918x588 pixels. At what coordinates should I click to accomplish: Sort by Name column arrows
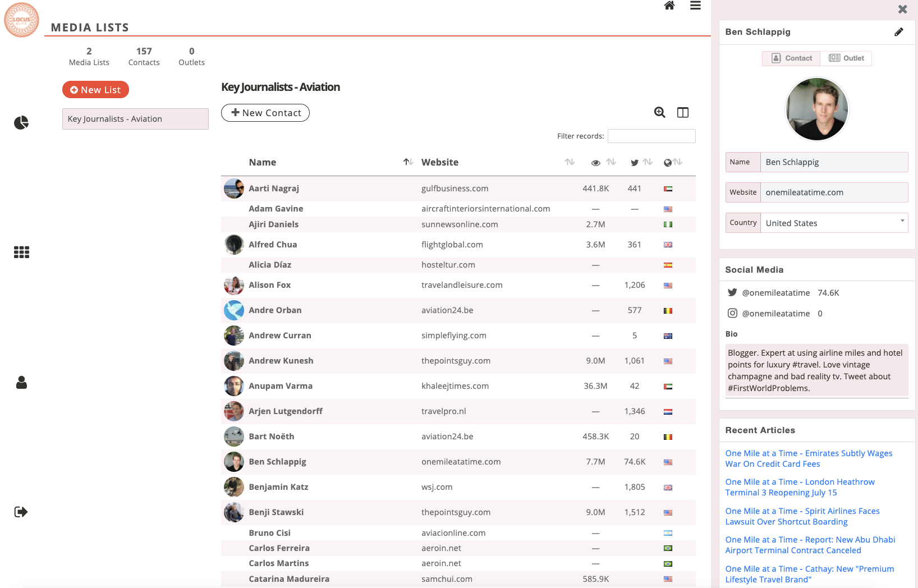coord(408,162)
